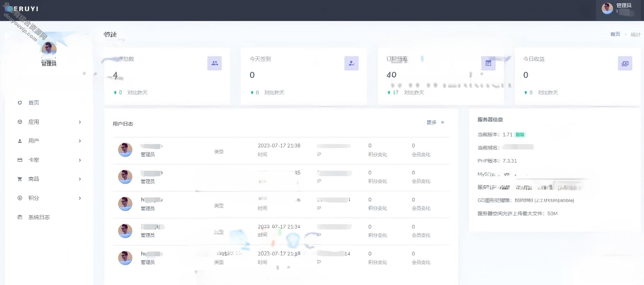Click the timestamp 2023-07-17 21:38

279,146
